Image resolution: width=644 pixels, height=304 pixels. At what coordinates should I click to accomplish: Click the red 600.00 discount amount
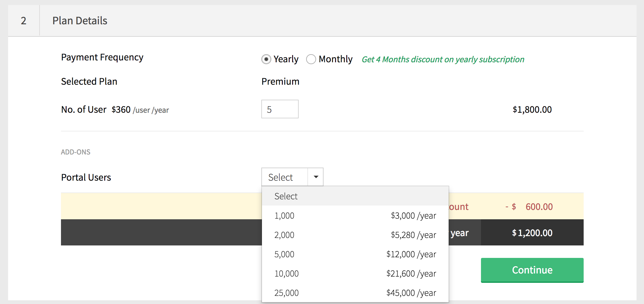point(539,207)
